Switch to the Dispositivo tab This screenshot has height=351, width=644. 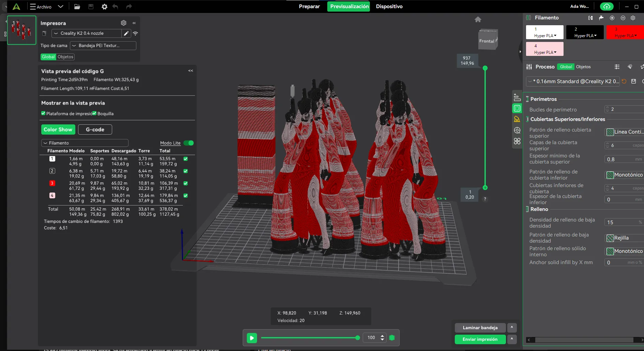389,6
